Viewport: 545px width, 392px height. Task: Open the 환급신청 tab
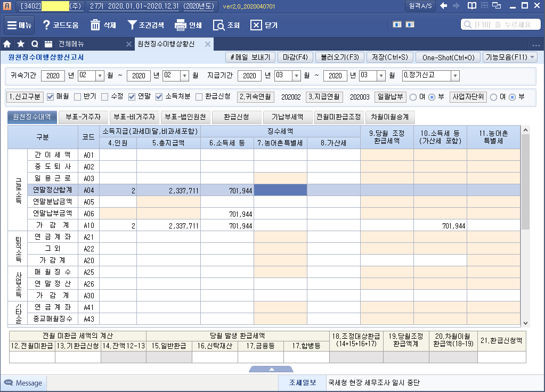coord(237,117)
